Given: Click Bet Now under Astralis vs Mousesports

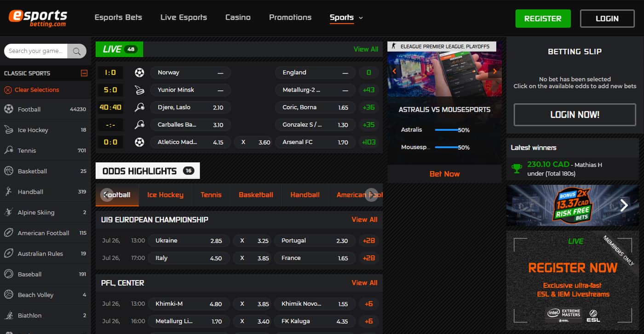Looking at the screenshot, I should pyautogui.click(x=444, y=174).
